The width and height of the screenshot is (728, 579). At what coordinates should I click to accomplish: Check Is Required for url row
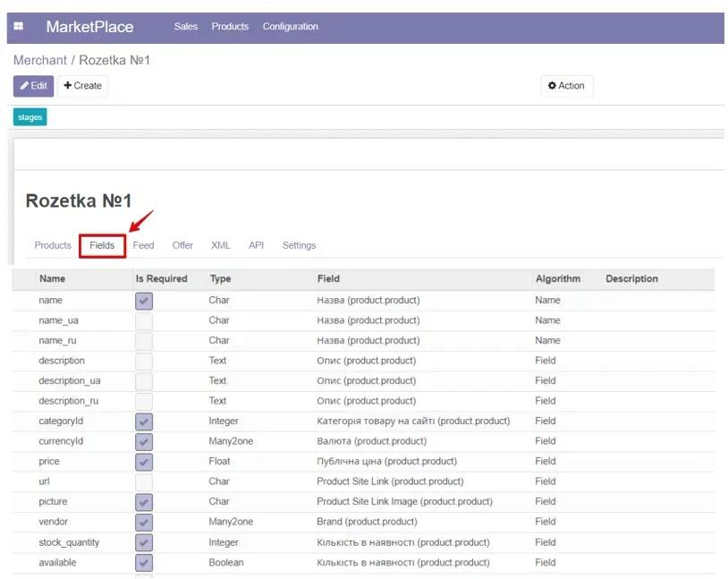tap(143, 481)
